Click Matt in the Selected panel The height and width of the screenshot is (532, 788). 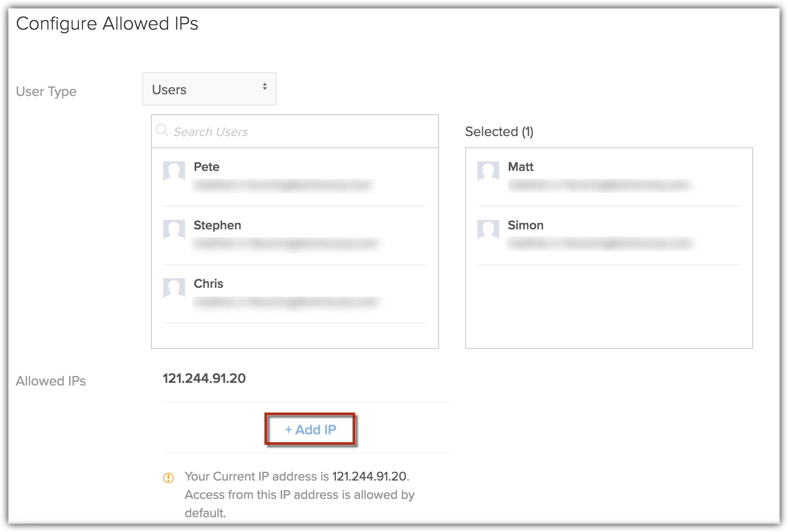(521, 167)
